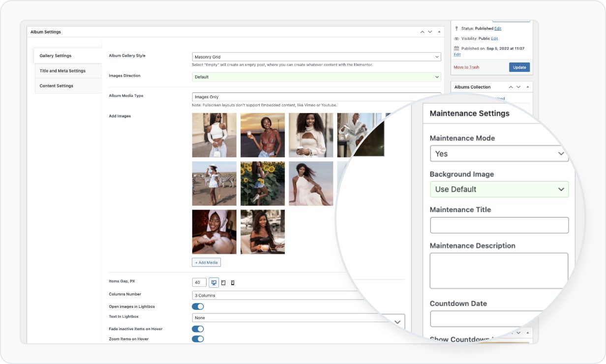Select thumbnail of woman with zebras

[x=214, y=183]
